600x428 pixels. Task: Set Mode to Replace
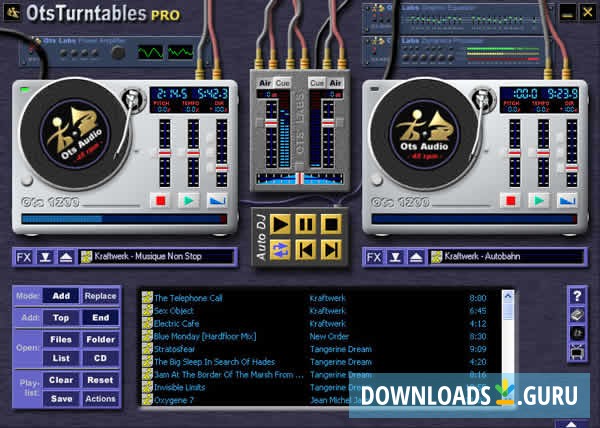[100, 296]
